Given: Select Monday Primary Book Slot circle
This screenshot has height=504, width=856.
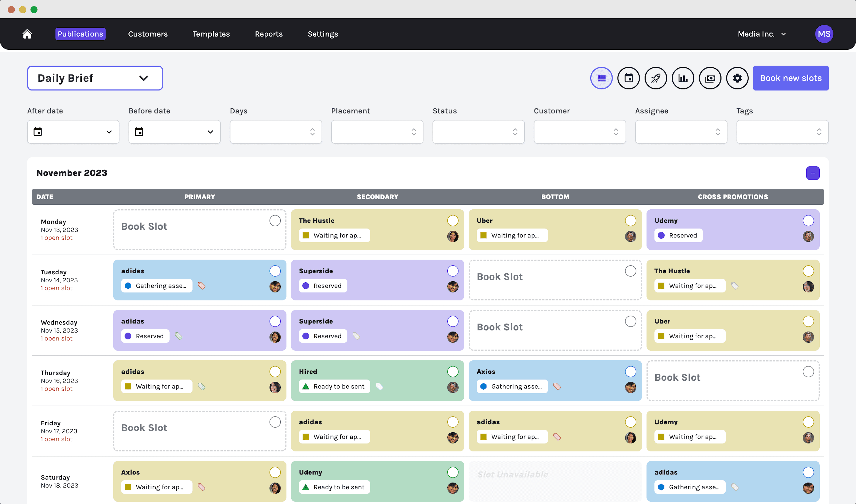Looking at the screenshot, I should point(275,221).
